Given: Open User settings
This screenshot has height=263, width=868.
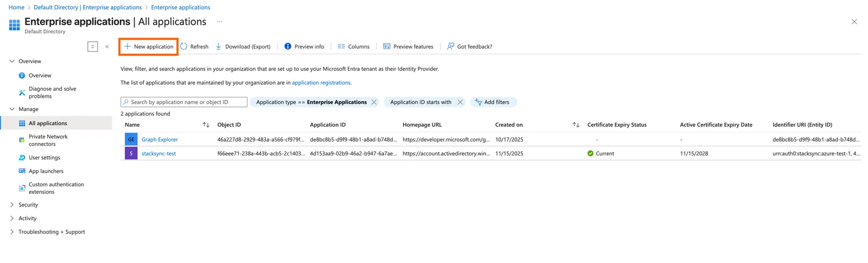Looking at the screenshot, I should pyautogui.click(x=44, y=158).
